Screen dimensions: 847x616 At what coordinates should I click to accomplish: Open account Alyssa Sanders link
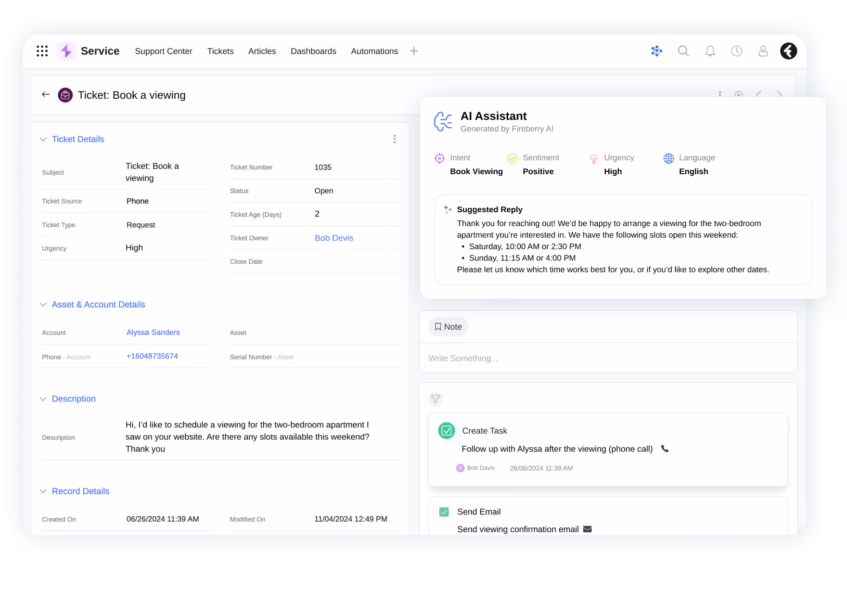point(153,332)
